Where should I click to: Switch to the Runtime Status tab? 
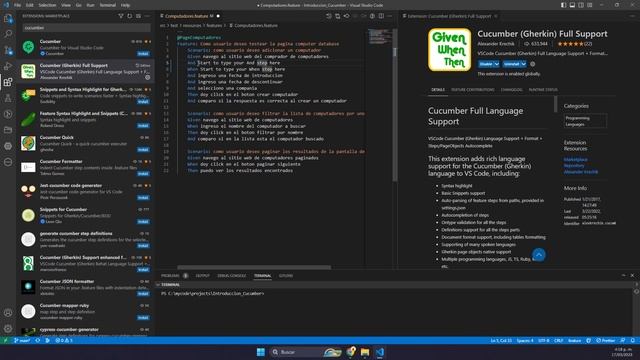(x=543, y=90)
